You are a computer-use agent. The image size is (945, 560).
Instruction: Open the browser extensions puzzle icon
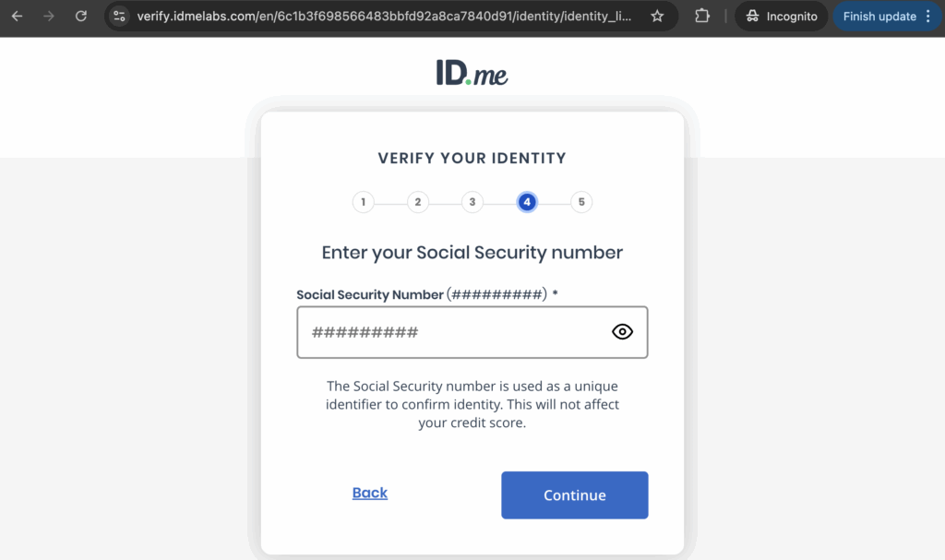click(702, 17)
